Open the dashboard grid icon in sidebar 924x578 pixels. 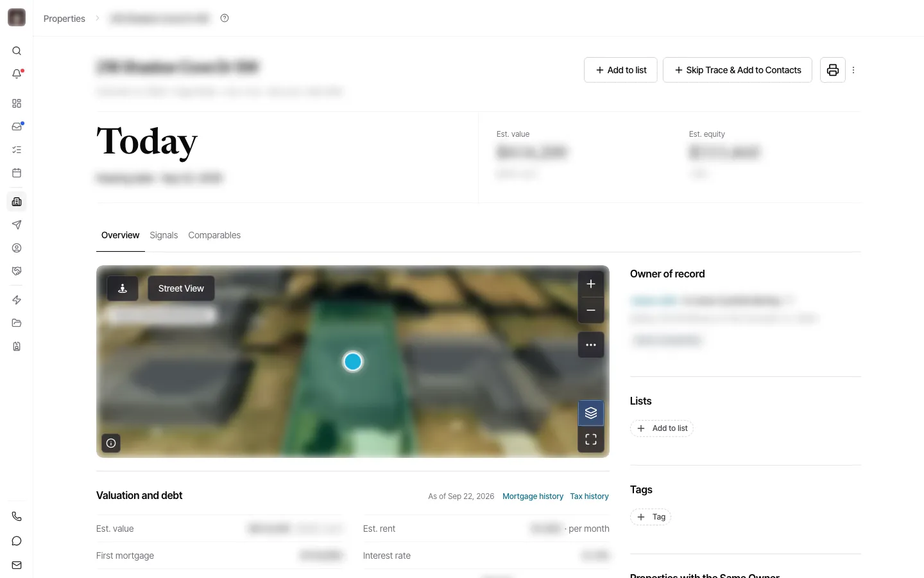[x=17, y=103]
